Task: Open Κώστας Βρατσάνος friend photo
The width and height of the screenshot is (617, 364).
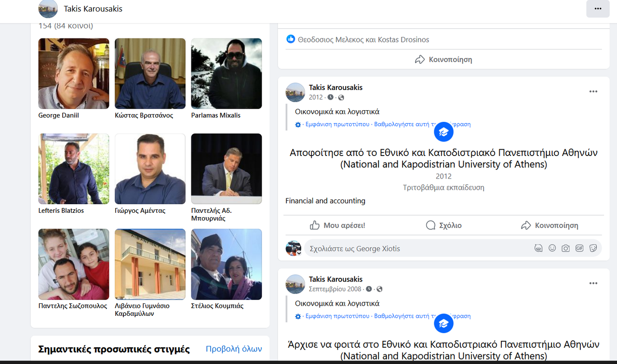Action: pyautogui.click(x=150, y=74)
